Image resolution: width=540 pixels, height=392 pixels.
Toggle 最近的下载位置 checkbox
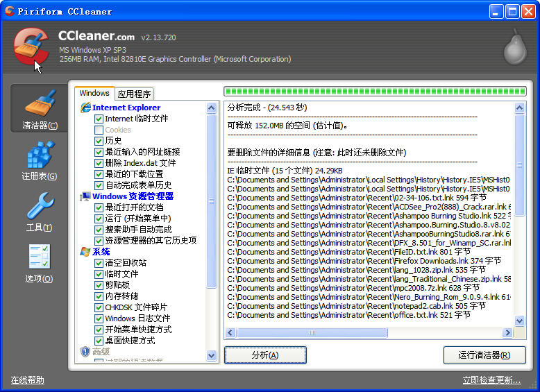(x=99, y=174)
